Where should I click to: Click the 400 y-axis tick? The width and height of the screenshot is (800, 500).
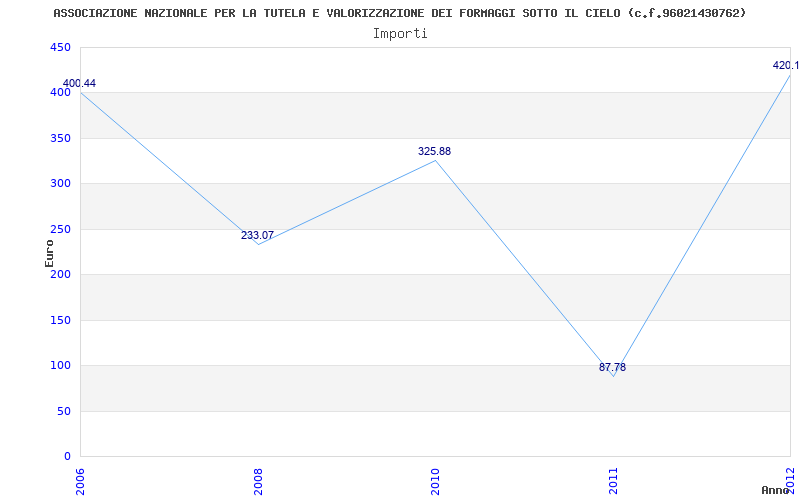[60, 92]
